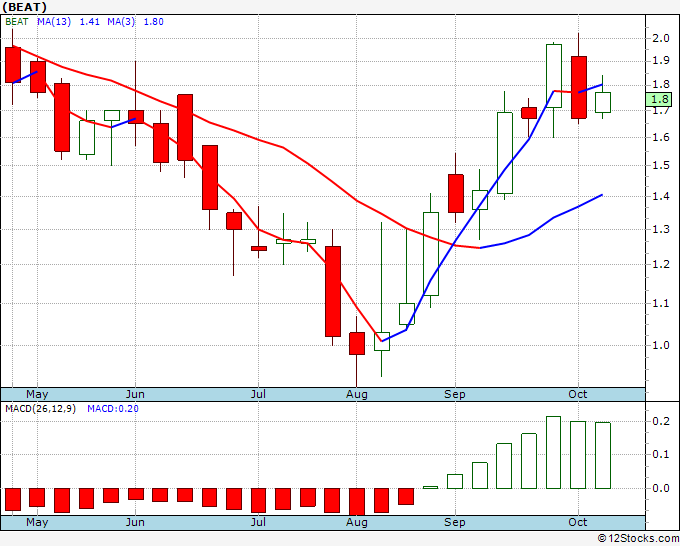Click the 0.0 MACD axis label
Image resolution: width=680 pixels, height=546 pixels.
661,488
